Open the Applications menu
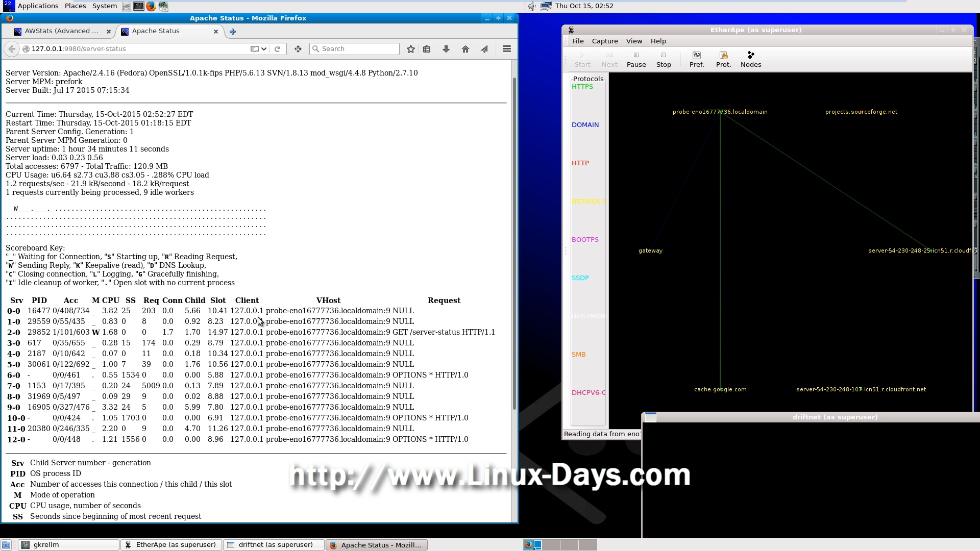980x551 pixels. point(38,6)
